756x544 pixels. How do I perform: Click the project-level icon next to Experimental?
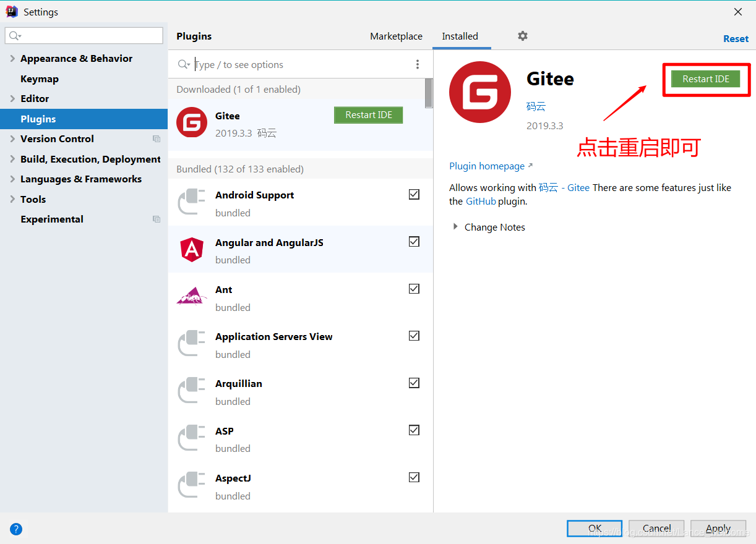pyautogui.click(x=157, y=219)
